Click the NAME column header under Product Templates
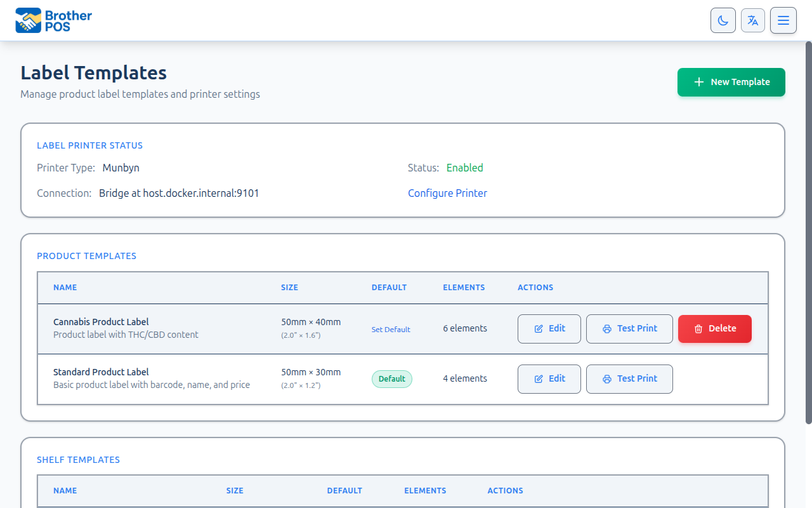The height and width of the screenshot is (508, 812). [65, 287]
